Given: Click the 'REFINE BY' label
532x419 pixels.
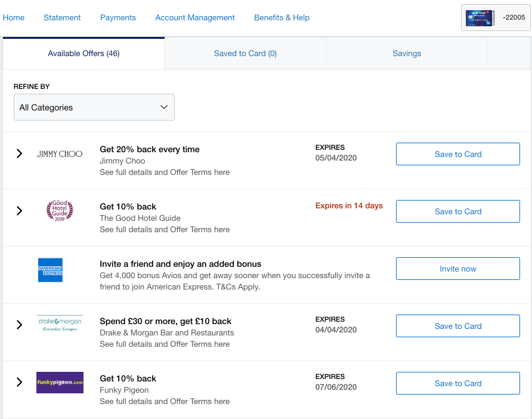Looking at the screenshot, I should pyautogui.click(x=32, y=87).
